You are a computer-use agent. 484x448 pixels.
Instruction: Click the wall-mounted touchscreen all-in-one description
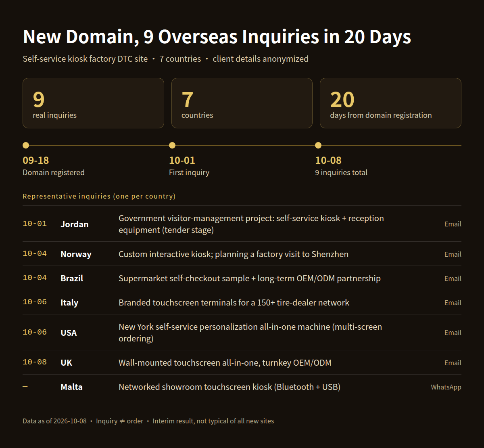(x=225, y=363)
